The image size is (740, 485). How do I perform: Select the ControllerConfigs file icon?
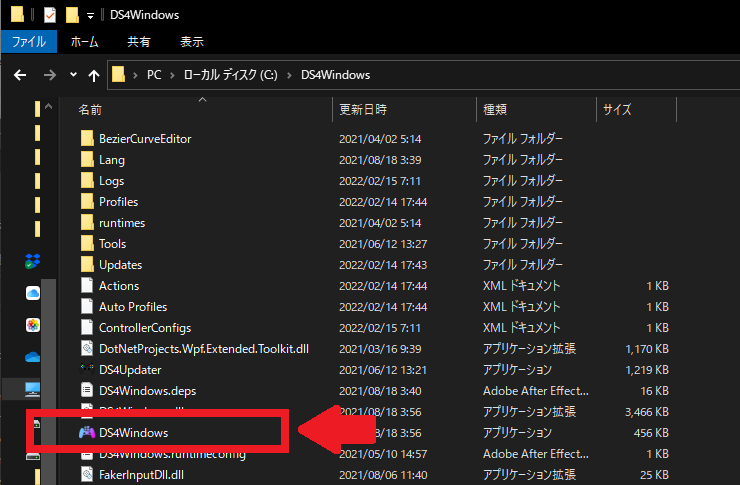pos(87,327)
